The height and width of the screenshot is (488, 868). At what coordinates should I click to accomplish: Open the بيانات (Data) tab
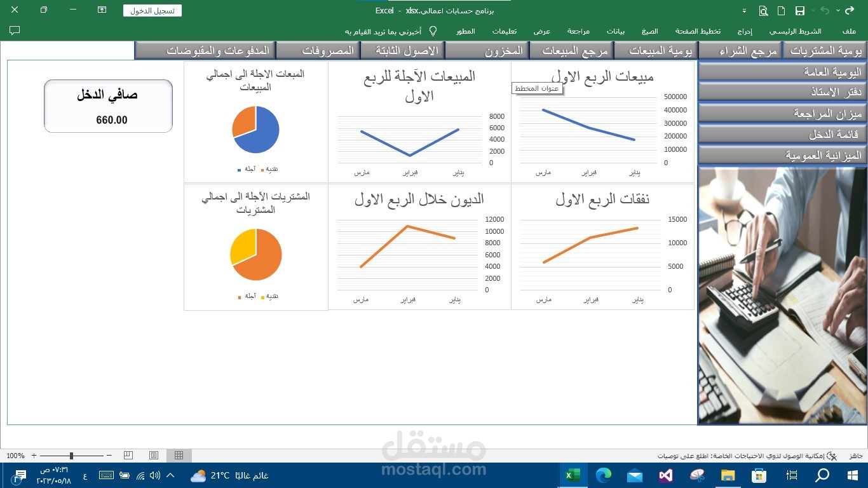pyautogui.click(x=615, y=31)
